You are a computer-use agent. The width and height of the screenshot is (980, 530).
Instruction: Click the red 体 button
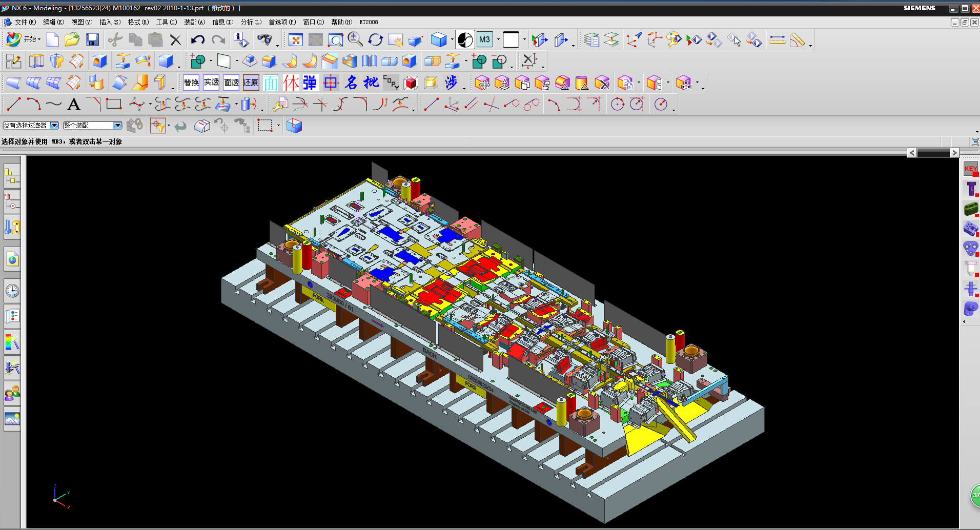click(x=291, y=83)
